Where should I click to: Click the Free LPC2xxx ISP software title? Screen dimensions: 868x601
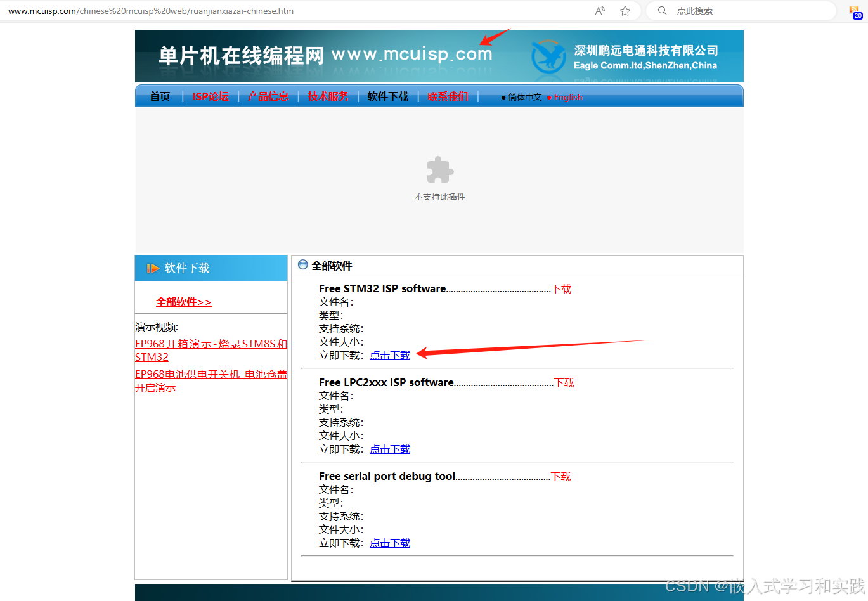pos(386,382)
